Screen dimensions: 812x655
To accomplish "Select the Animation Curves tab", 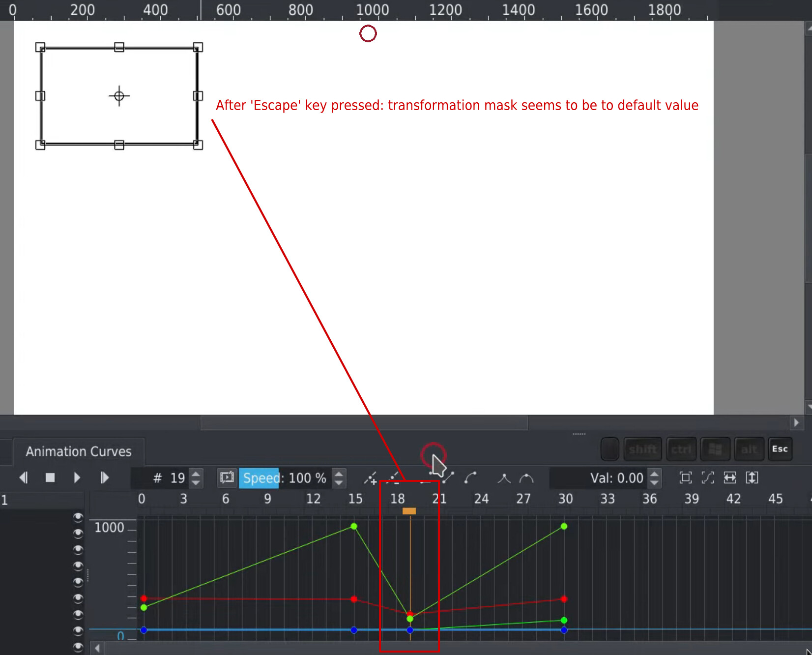I will point(79,451).
